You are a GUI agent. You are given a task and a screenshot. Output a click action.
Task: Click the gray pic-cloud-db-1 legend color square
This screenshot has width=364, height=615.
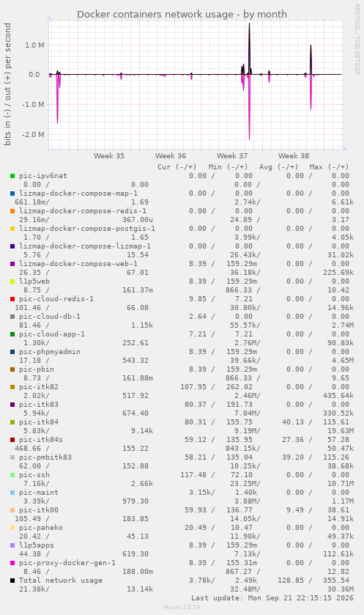pyautogui.click(x=12, y=317)
